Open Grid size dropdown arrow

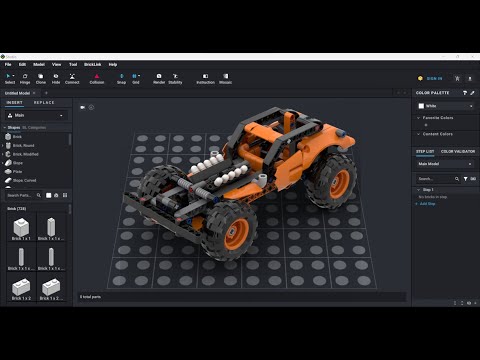point(139,76)
